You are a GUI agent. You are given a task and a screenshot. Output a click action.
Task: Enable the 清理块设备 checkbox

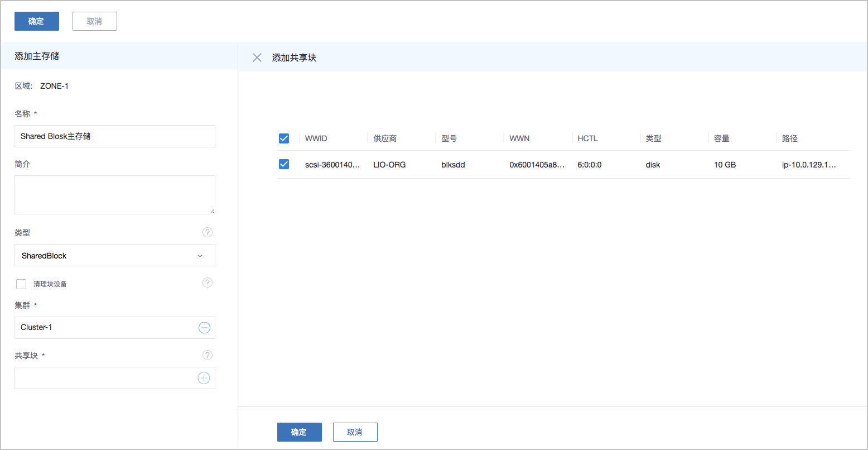pyautogui.click(x=21, y=284)
